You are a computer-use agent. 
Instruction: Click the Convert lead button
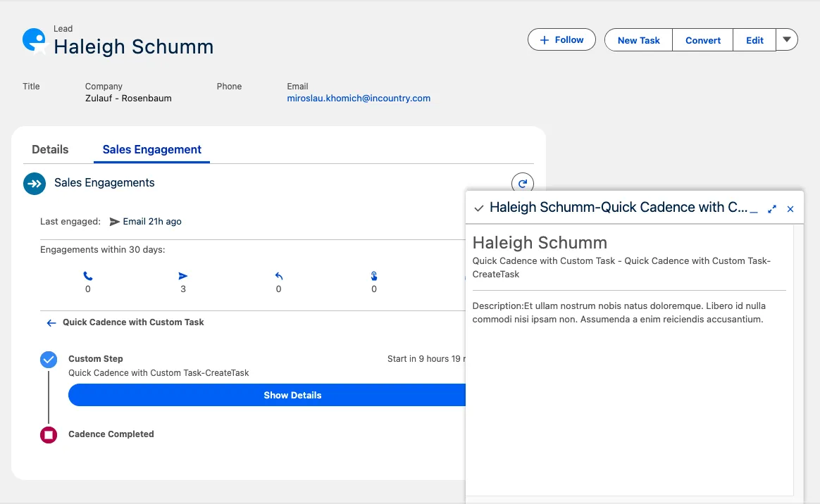tap(702, 40)
